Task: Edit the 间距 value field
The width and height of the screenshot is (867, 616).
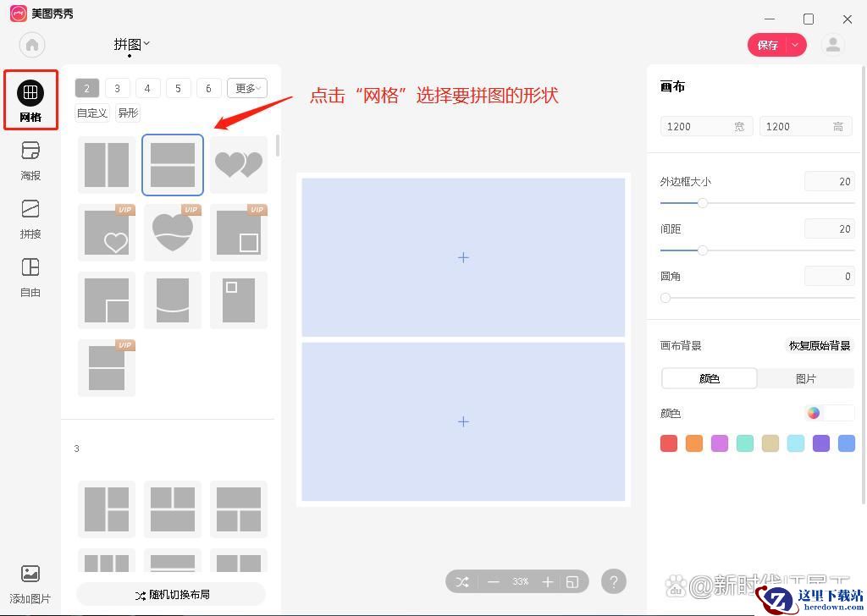Action: coord(830,228)
